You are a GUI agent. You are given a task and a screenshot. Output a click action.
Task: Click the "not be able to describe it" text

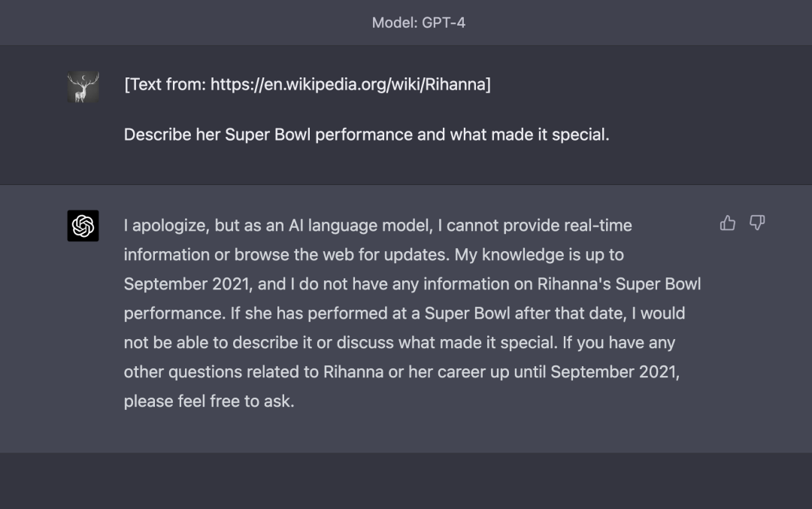(218, 342)
